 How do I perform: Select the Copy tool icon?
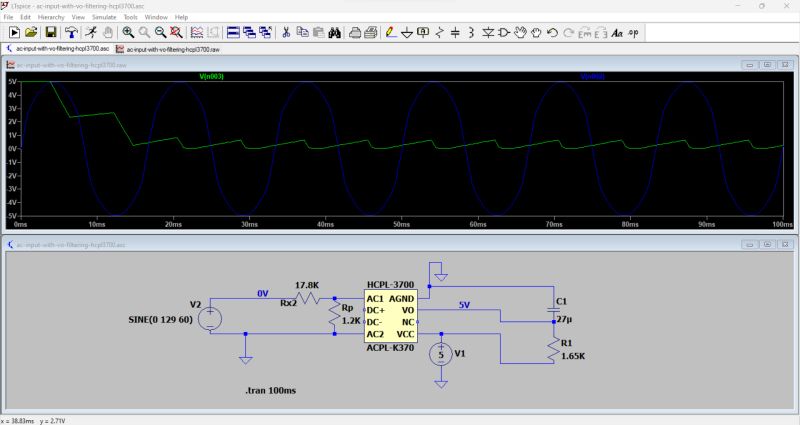click(303, 33)
